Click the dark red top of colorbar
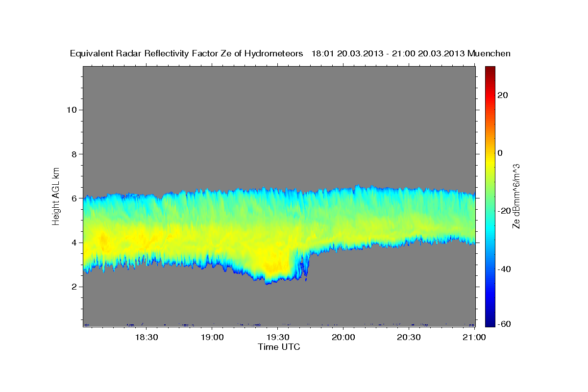The height and width of the screenshot is (392, 588). [490, 70]
